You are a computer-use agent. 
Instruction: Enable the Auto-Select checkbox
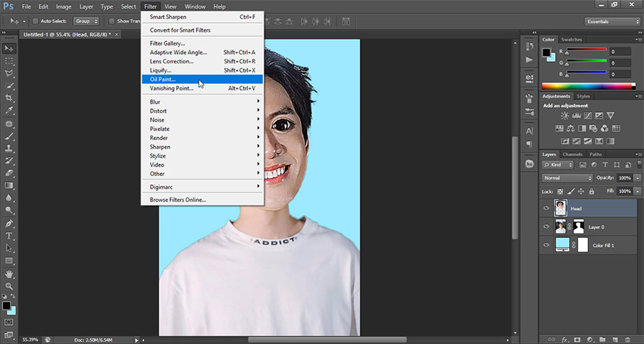point(35,21)
